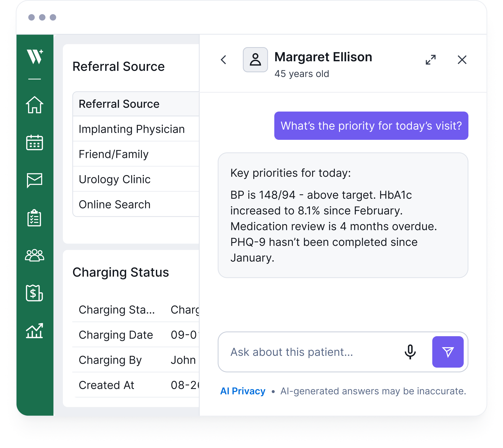Click the Charging Status section title
The height and width of the screenshot is (448, 503).
[121, 272]
